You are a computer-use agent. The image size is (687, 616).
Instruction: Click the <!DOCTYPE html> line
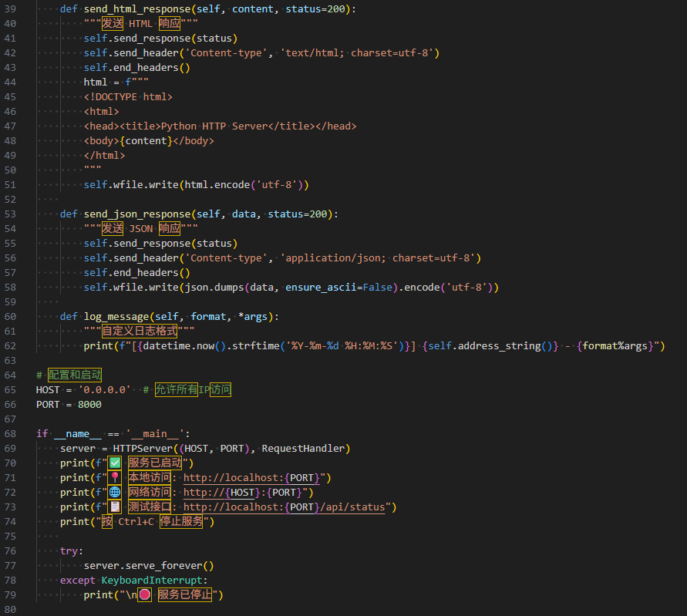128,97
